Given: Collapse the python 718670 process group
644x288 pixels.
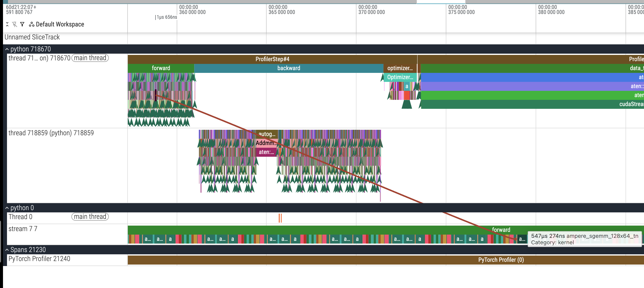Looking at the screenshot, I should 7,49.
